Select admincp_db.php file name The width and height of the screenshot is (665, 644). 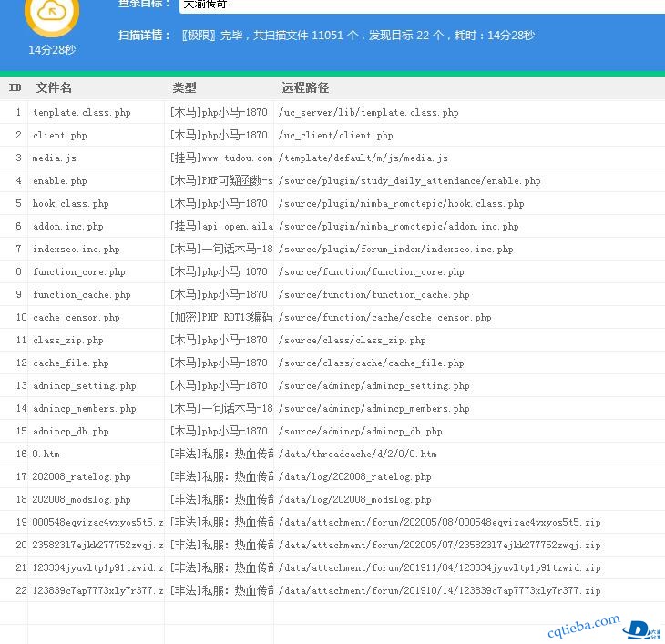click(x=71, y=431)
